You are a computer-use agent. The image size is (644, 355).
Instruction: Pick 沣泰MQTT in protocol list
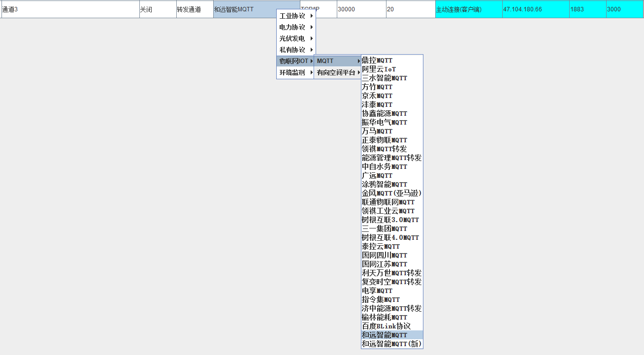pos(392,104)
